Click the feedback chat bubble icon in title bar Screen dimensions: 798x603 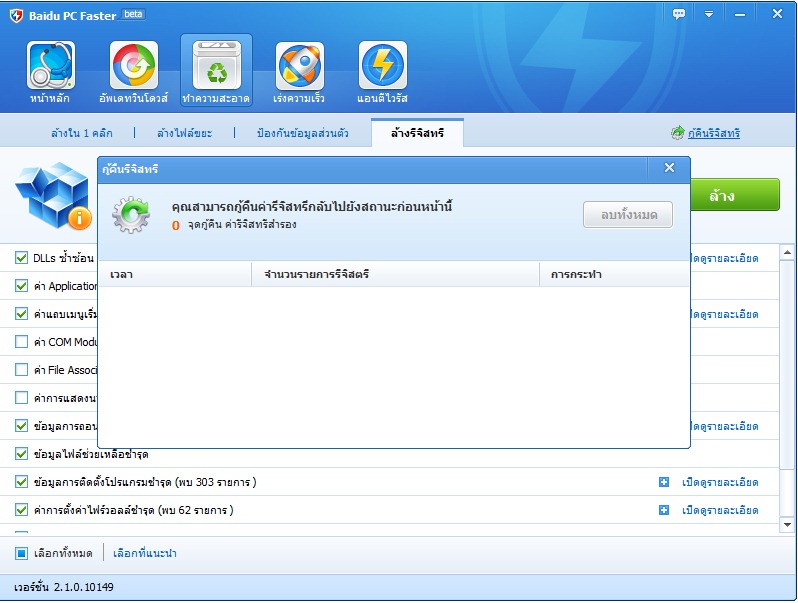click(x=680, y=14)
